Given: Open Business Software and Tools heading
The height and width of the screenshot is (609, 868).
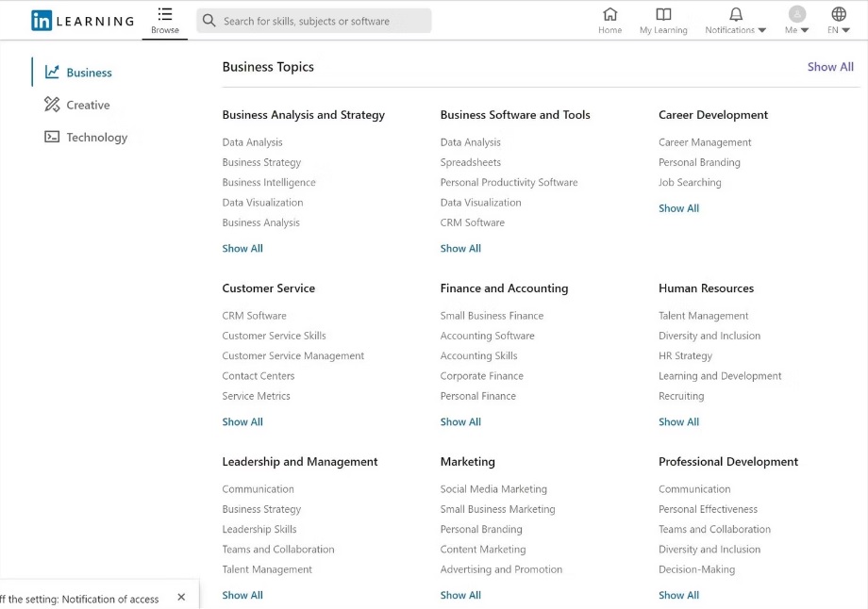Looking at the screenshot, I should [515, 115].
